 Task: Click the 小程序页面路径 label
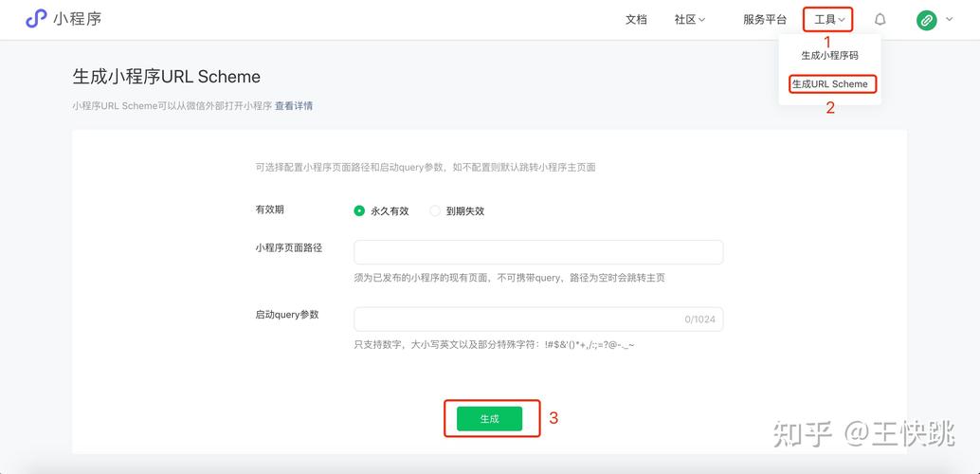(x=289, y=247)
